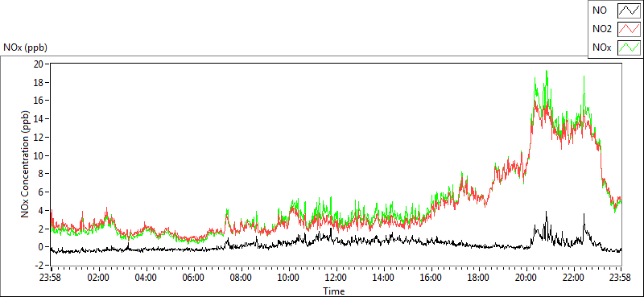Click the 12:00 time axis label
Viewport: 644px width, 297px height.
[x=336, y=277]
